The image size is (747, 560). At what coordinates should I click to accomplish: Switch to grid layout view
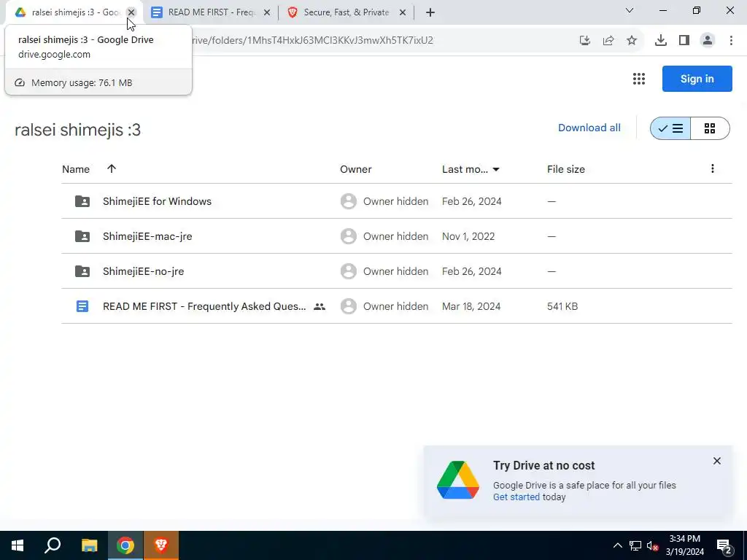710,128
